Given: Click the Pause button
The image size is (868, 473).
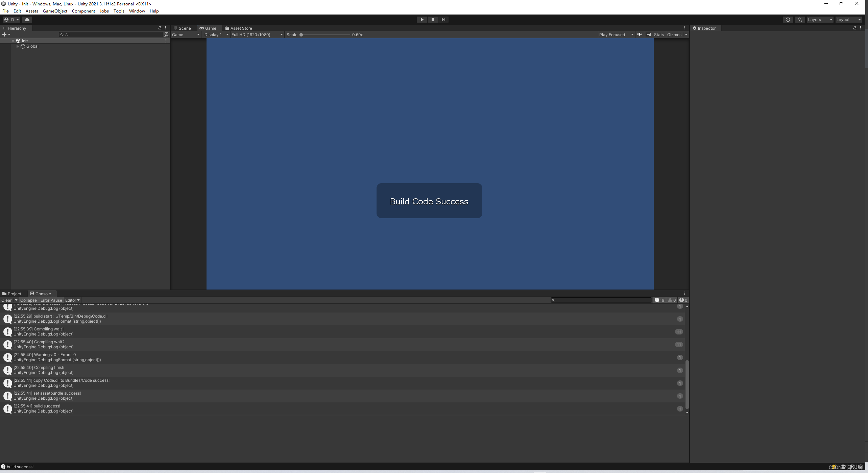Looking at the screenshot, I should [x=433, y=20].
